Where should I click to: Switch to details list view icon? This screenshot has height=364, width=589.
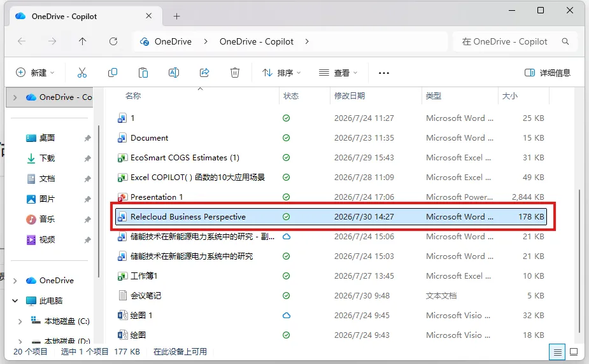557,352
